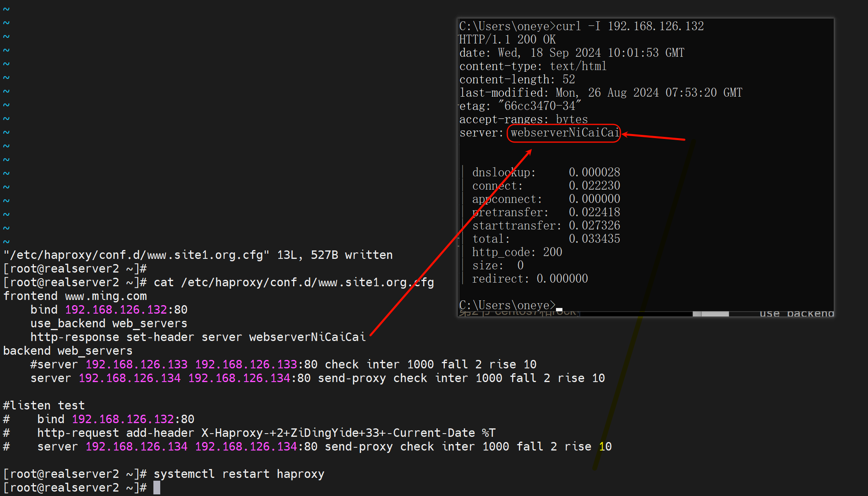Click the '#listen test' commented line
The image size is (868, 496).
pos(44,405)
